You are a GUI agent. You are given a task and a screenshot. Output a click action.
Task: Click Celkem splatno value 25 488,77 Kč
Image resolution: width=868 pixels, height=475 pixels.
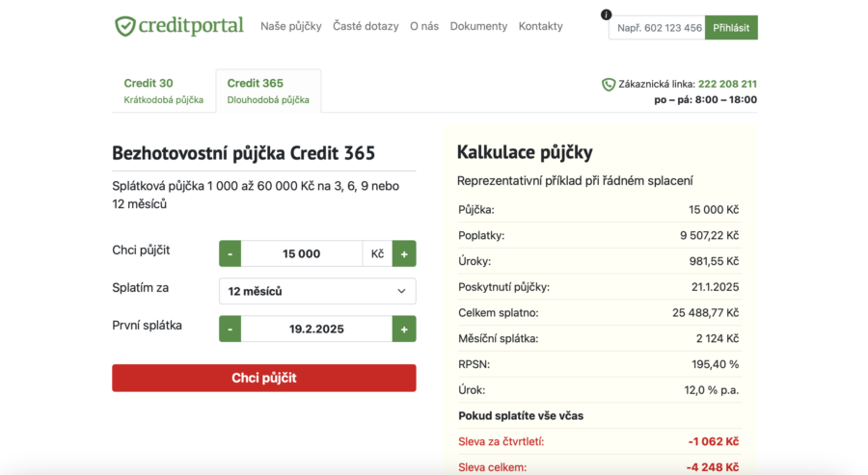coord(705,313)
